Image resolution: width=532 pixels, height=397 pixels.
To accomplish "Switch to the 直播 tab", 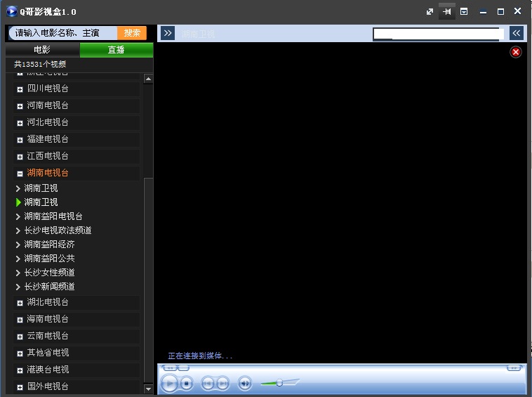I will click(116, 50).
